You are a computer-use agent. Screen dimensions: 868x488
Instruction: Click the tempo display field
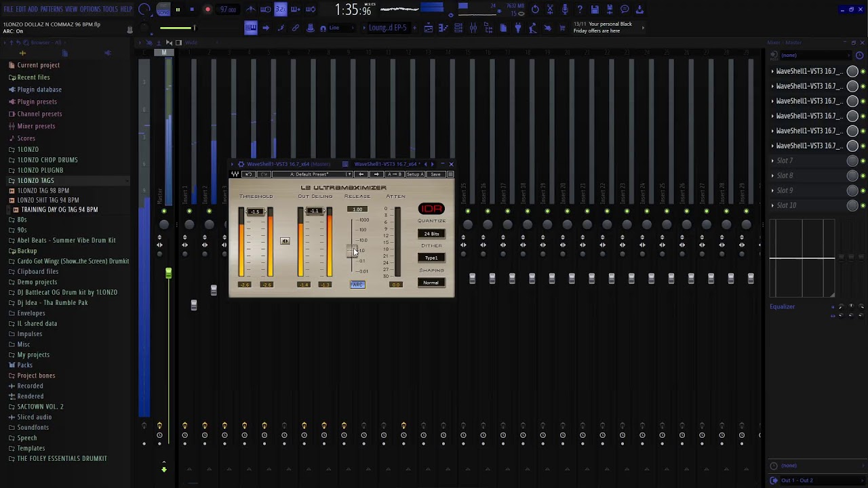tap(228, 9)
